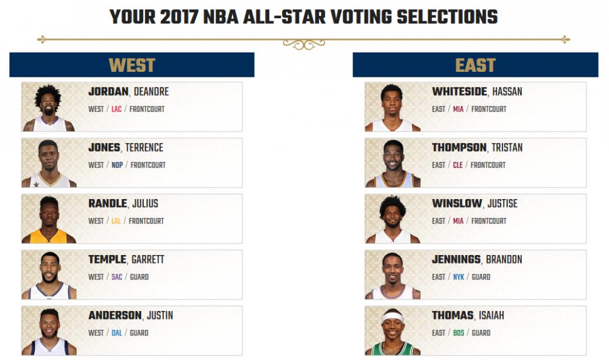Image resolution: width=609 pixels, height=364 pixels.
Task: Open the WHITESIDE, HASSAN name link
Action: point(477,92)
